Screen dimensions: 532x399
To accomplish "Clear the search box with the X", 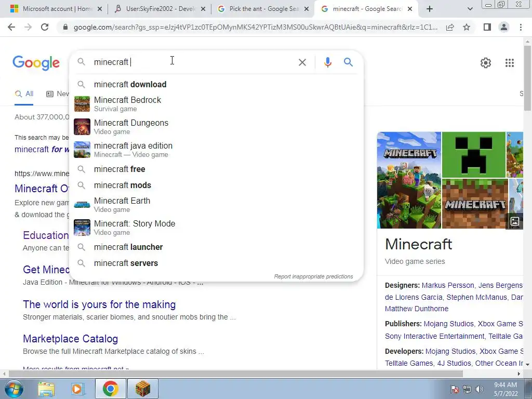I will tap(302, 62).
